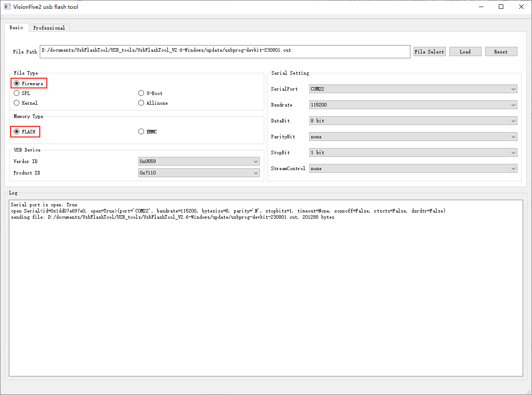The height and width of the screenshot is (395, 532).
Task: Close the VisionFive2 flash tool window
Action: click(521, 7)
